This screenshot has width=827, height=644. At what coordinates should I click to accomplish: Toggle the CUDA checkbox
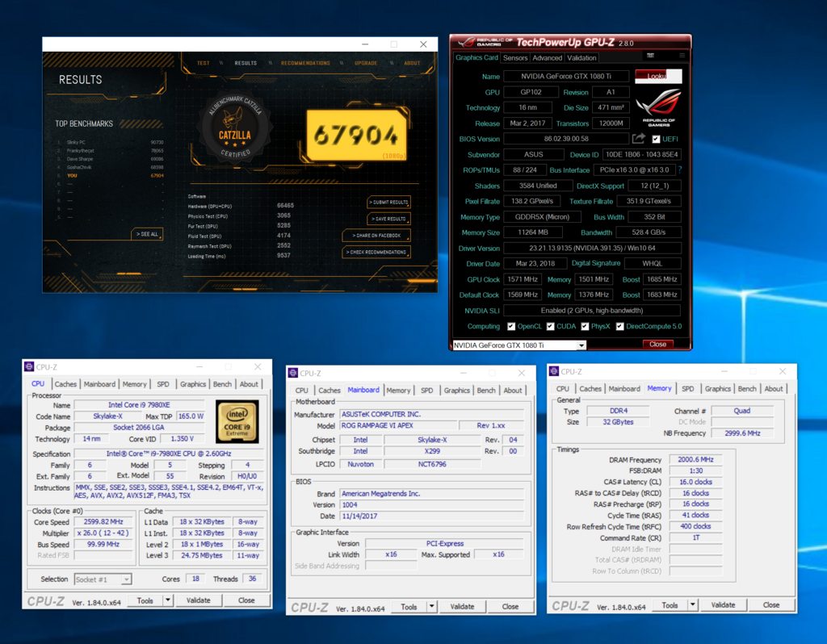click(x=550, y=326)
